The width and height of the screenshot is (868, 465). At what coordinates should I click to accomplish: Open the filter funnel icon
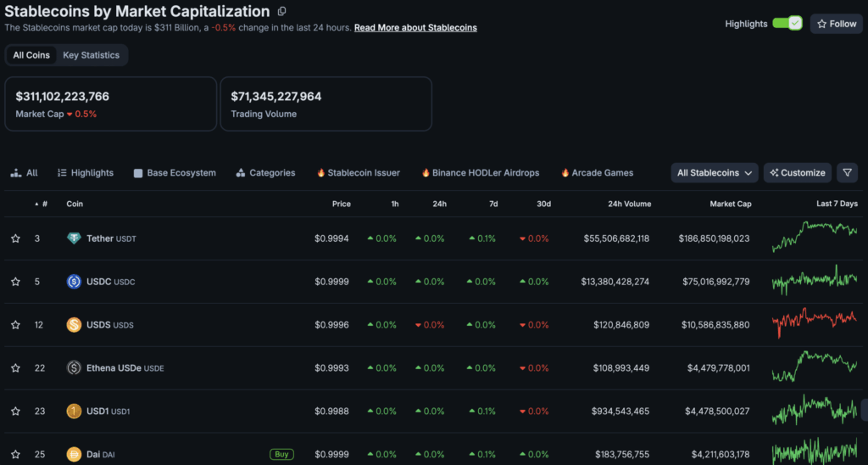click(847, 173)
